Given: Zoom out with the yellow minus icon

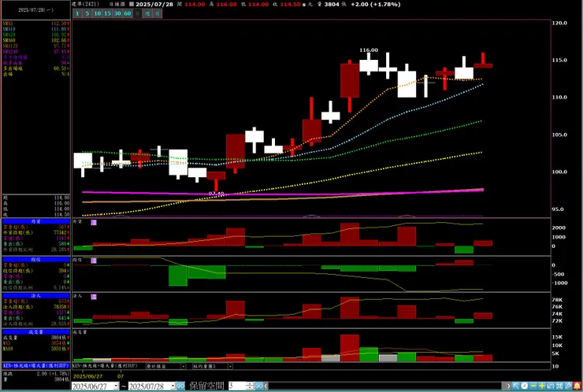Looking at the screenshot, I should [533, 386].
